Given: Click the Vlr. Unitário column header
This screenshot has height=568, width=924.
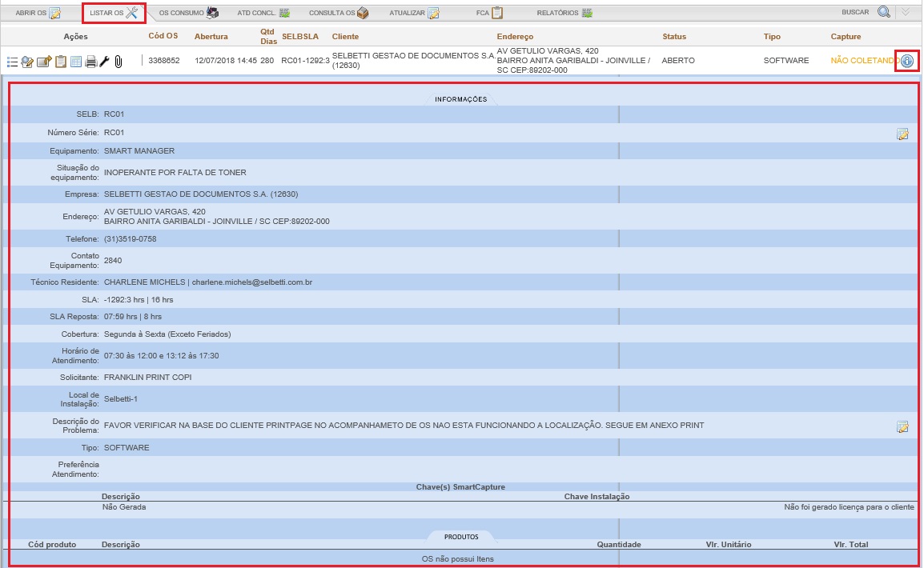Looking at the screenshot, I should click(x=729, y=545).
